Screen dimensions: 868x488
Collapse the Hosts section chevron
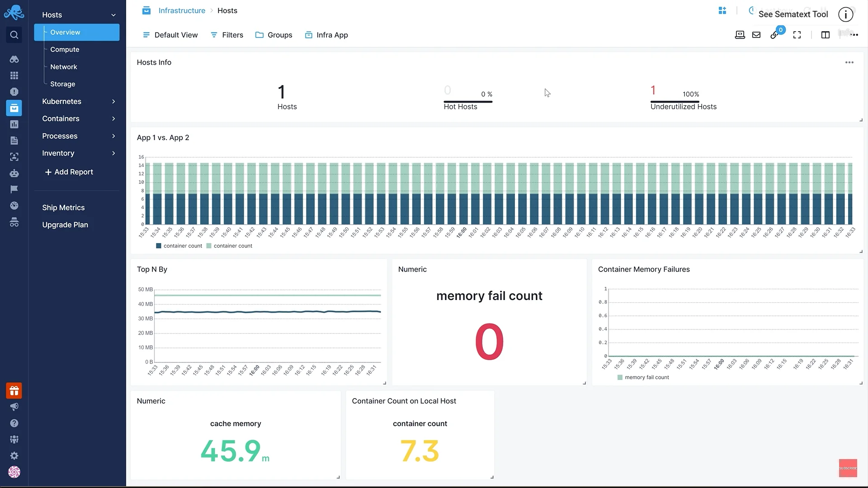(113, 15)
